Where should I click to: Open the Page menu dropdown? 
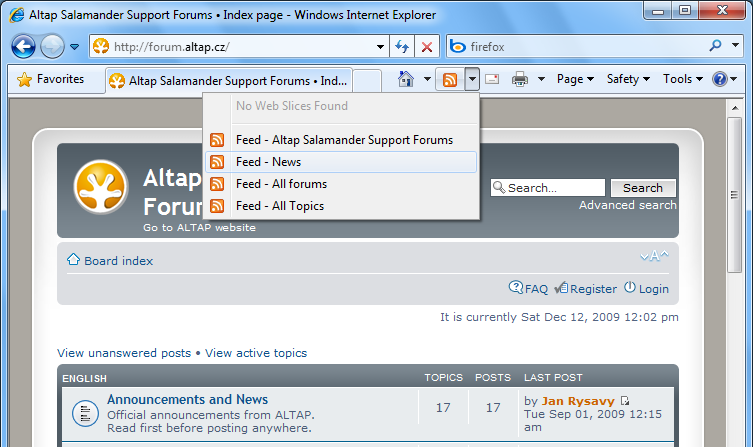[x=575, y=79]
